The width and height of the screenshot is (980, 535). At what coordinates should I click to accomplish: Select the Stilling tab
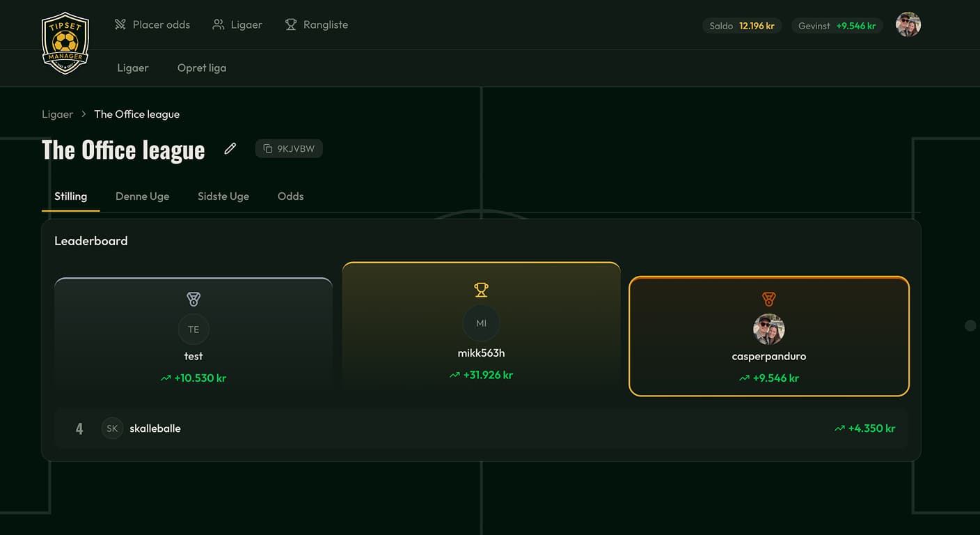[71, 196]
